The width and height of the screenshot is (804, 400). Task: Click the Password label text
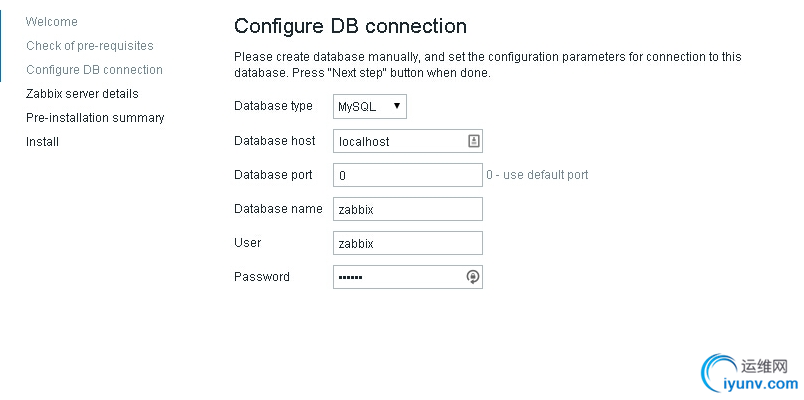pos(261,277)
